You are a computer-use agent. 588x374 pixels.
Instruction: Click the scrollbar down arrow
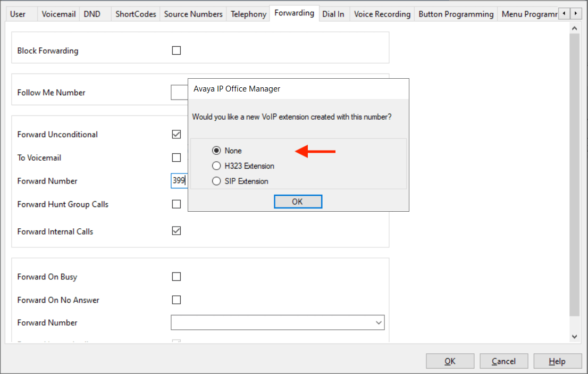click(574, 337)
